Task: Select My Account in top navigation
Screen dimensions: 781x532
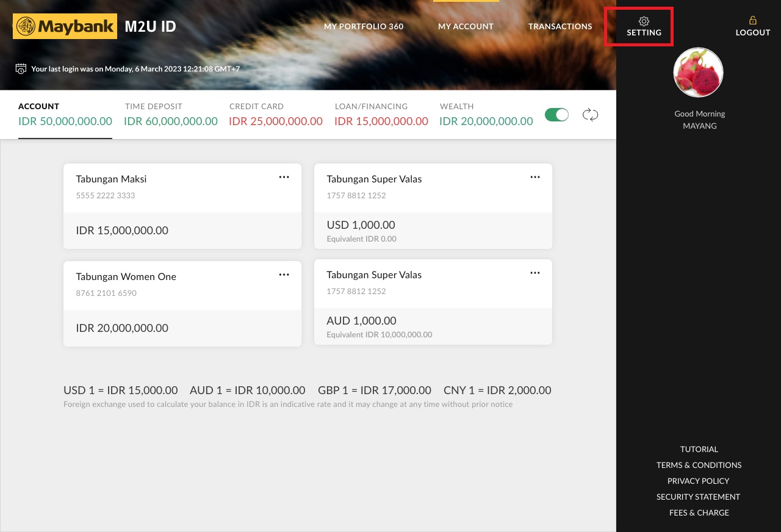Action: tap(466, 26)
